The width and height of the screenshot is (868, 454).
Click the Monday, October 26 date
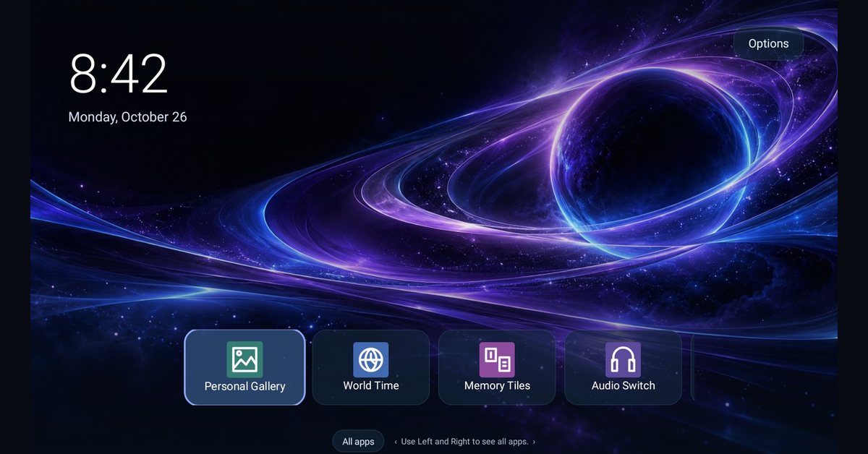click(127, 116)
